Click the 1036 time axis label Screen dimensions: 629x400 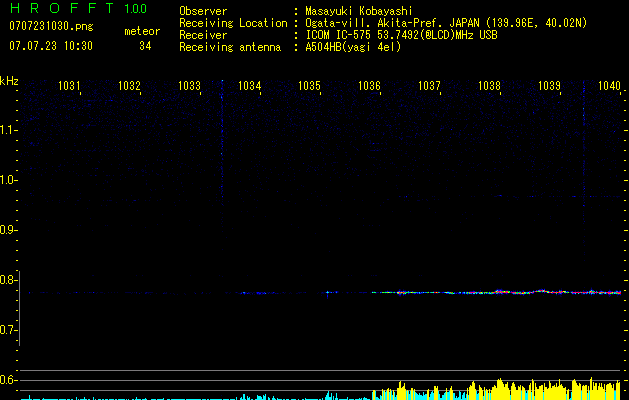click(369, 86)
